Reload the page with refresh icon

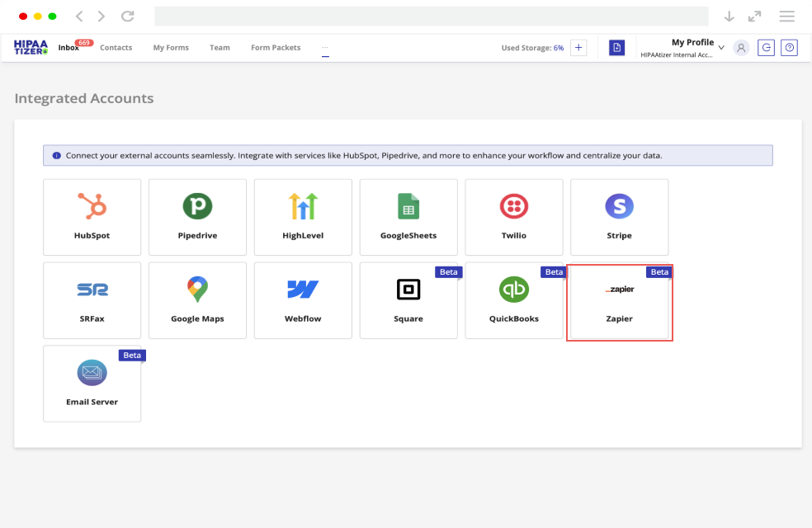pos(127,16)
